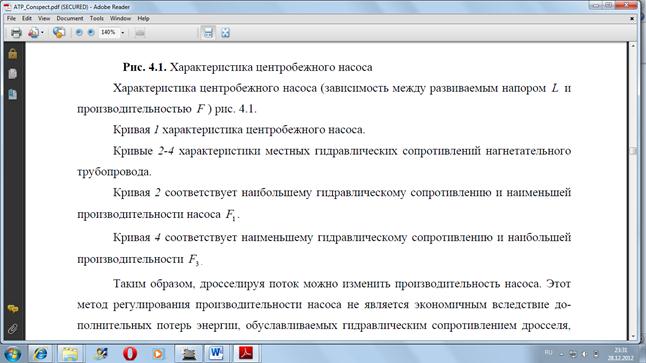
Task: Click caption text 'Рис. 4.1.'
Action: 145,67
